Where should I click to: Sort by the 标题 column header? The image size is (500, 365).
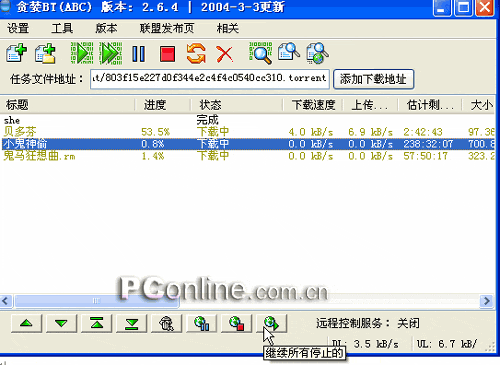pos(68,105)
